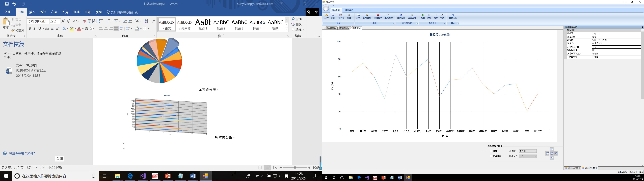Image resolution: width=644 pixels, height=181 pixels.
Task: Click the Bold formatting icon in Word
Action: click(30, 28)
